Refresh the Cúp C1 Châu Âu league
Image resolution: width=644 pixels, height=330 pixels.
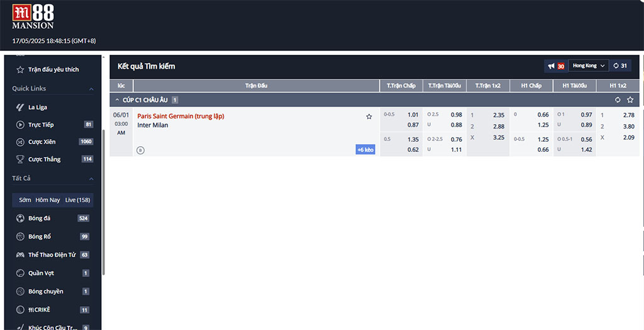click(x=618, y=100)
